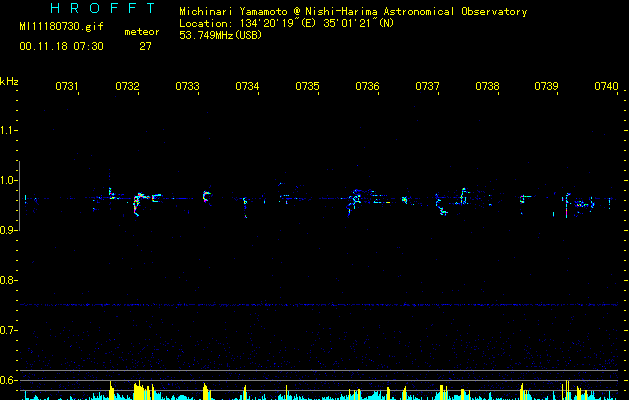Image resolution: width=629 pixels, height=400 pixels.
Task: Click the observer name Michinari Yamamoto line
Action: tap(353, 12)
